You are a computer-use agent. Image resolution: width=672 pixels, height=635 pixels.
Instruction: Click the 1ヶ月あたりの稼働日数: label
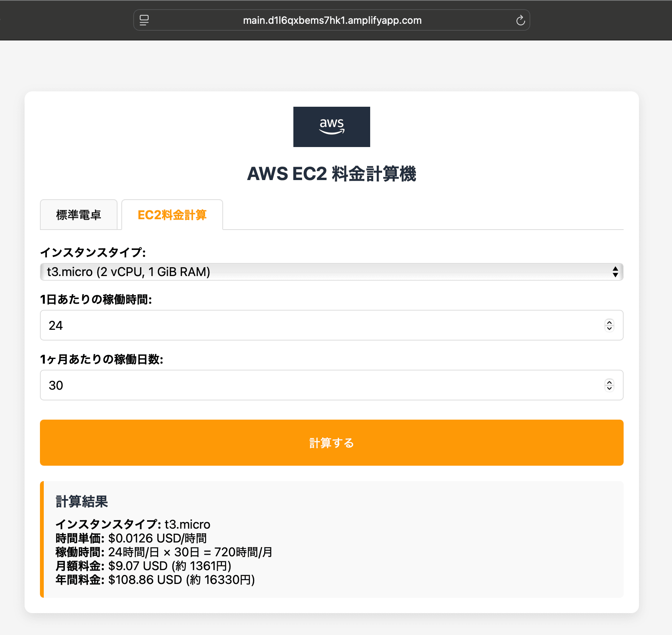pos(102,359)
